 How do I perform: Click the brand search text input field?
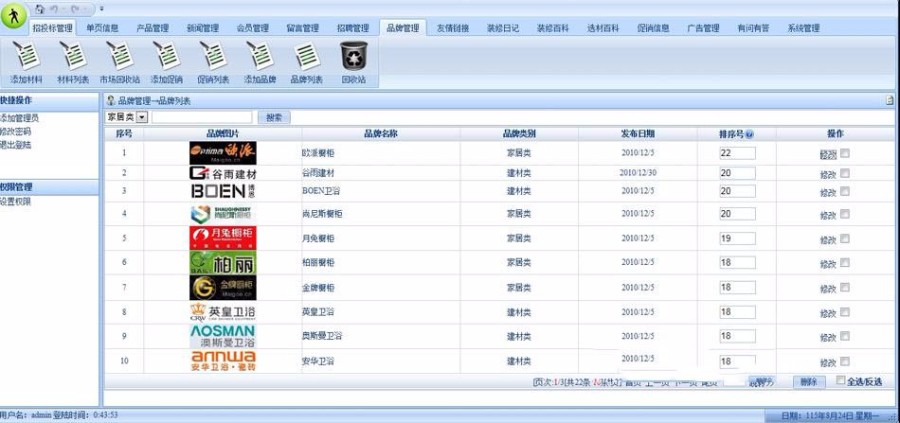[202, 117]
